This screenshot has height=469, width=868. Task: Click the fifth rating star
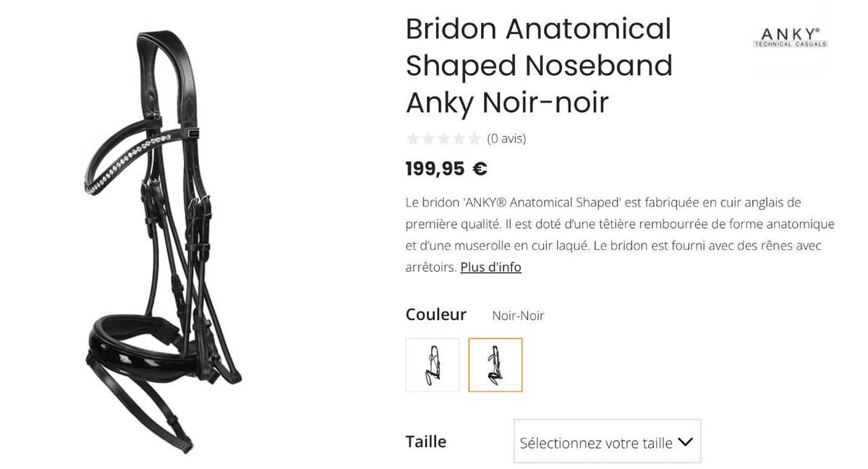474,139
